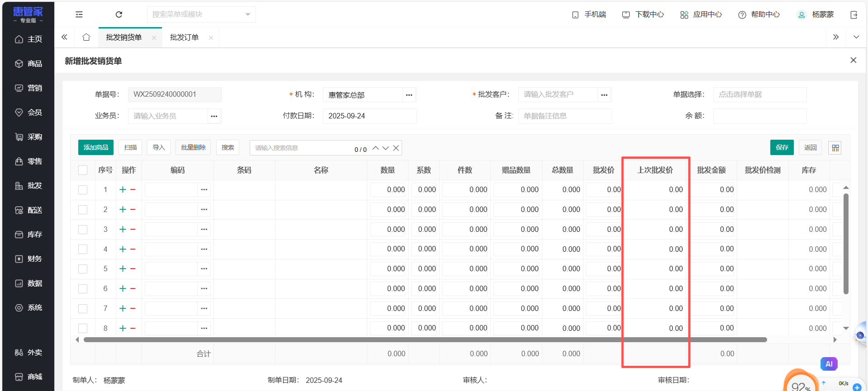Click the table's horizontal scrollbar
The width and height of the screenshot is (868, 391).
coord(425,339)
